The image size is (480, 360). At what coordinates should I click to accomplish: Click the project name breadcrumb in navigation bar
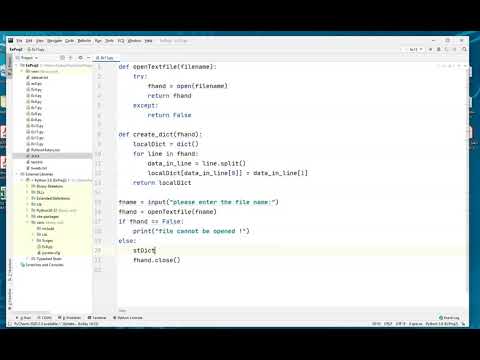[16, 49]
